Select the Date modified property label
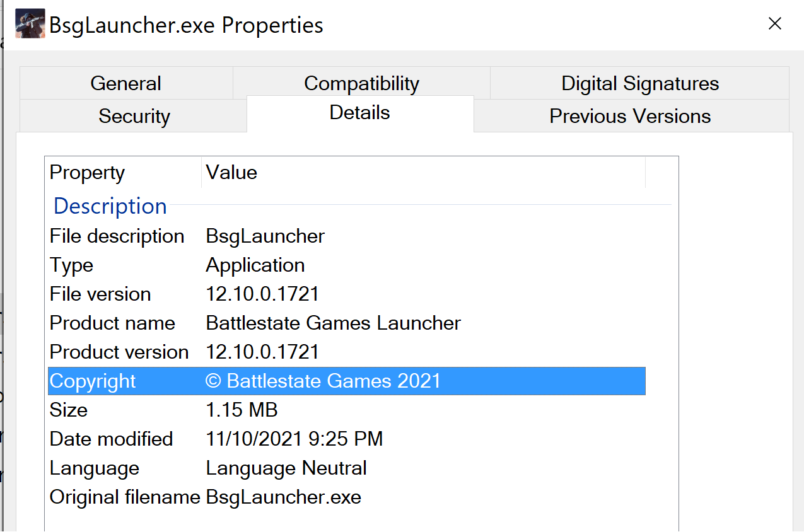The image size is (804, 532). [111, 439]
